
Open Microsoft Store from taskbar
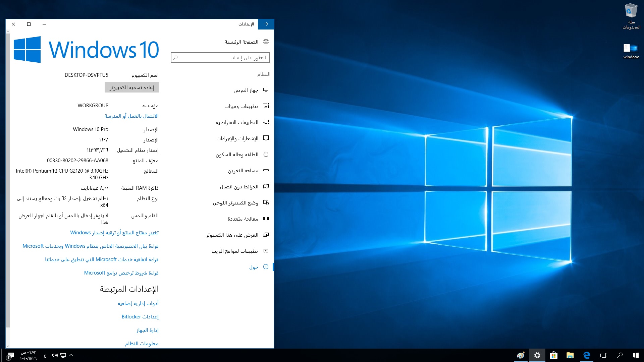coord(553,355)
